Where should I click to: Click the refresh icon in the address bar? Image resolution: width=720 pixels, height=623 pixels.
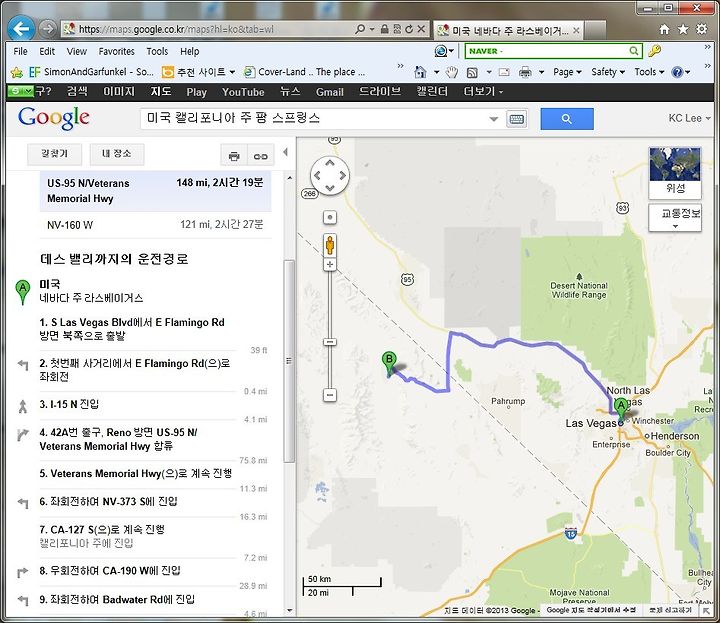point(409,29)
